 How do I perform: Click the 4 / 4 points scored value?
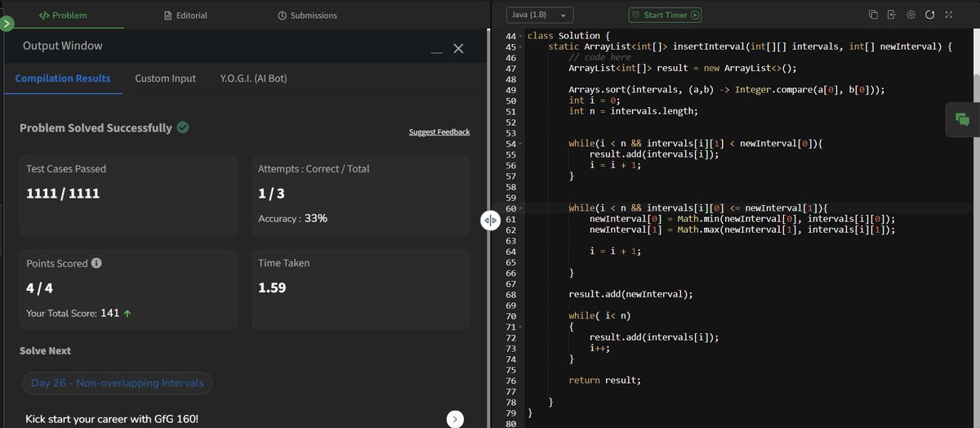pos(40,288)
